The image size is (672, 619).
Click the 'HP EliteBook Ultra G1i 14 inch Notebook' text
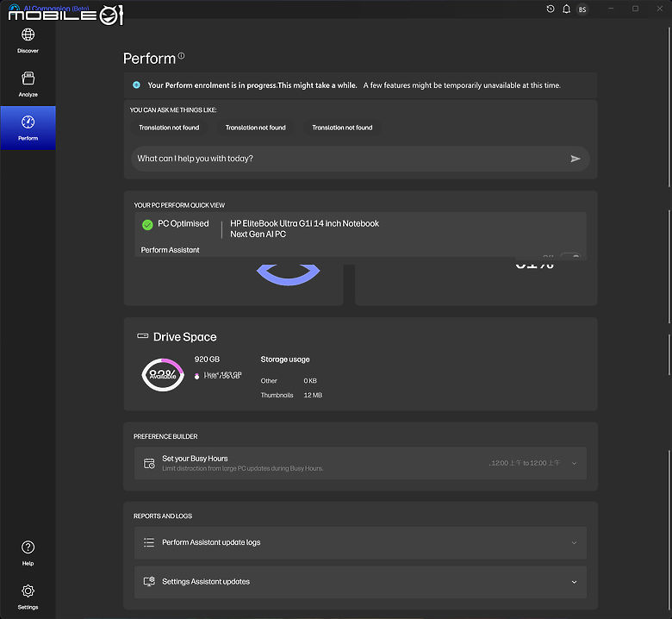pyautogui.click(x=304, y=223)
